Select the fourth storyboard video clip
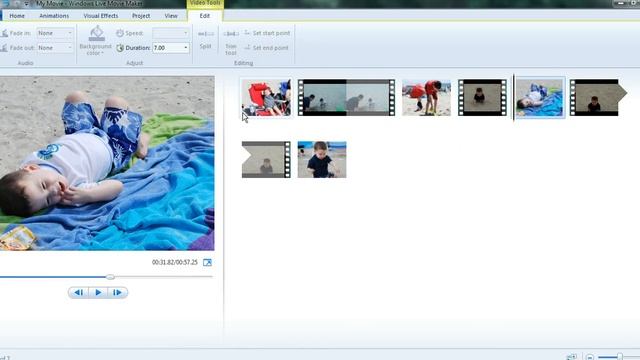Viewport: 640px width, 360px height. click(482, 98)
